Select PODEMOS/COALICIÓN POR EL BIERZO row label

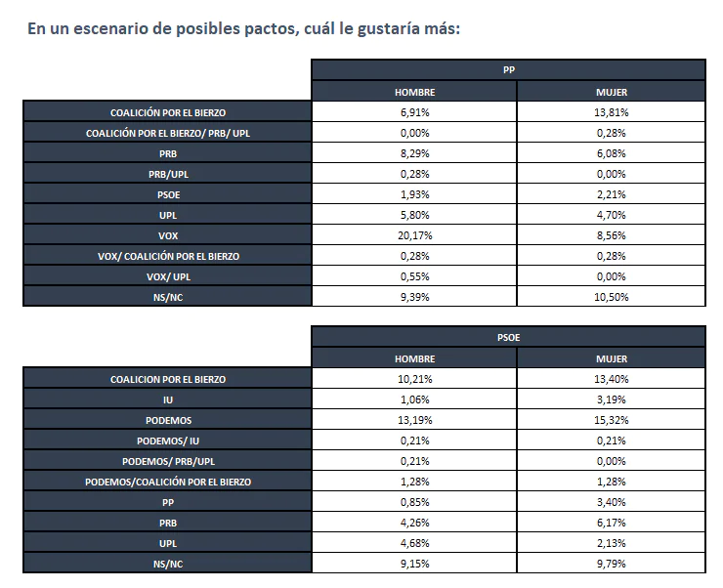click(x=168, y=482)
